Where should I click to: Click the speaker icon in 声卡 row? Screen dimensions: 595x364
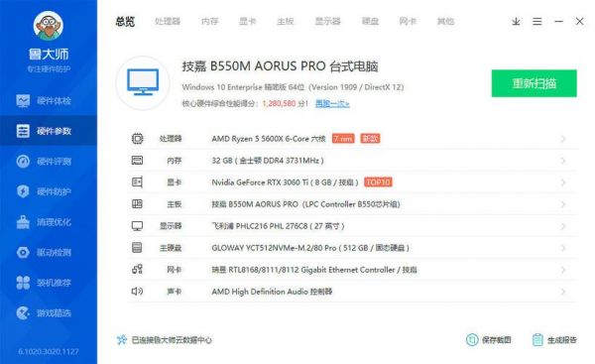(x=137, y=292)
